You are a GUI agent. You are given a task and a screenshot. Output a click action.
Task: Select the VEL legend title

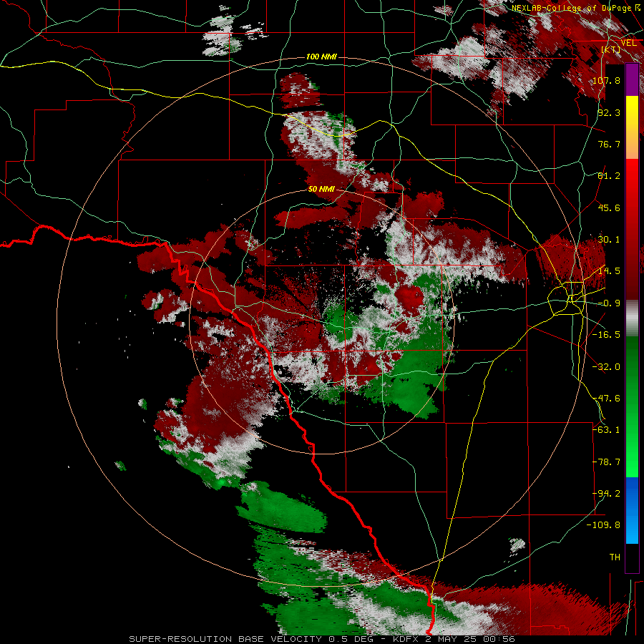[628, 43]
